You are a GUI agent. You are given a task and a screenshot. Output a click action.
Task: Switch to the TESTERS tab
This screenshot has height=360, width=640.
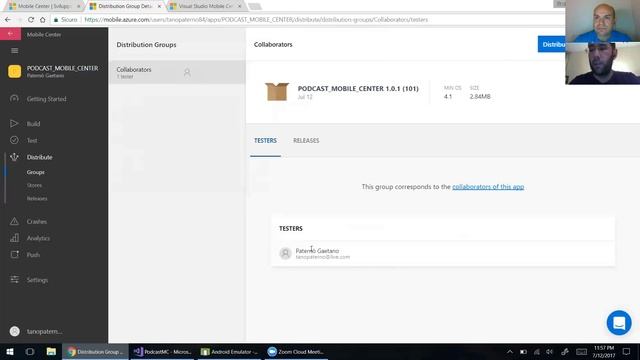[x=265, y=140]
